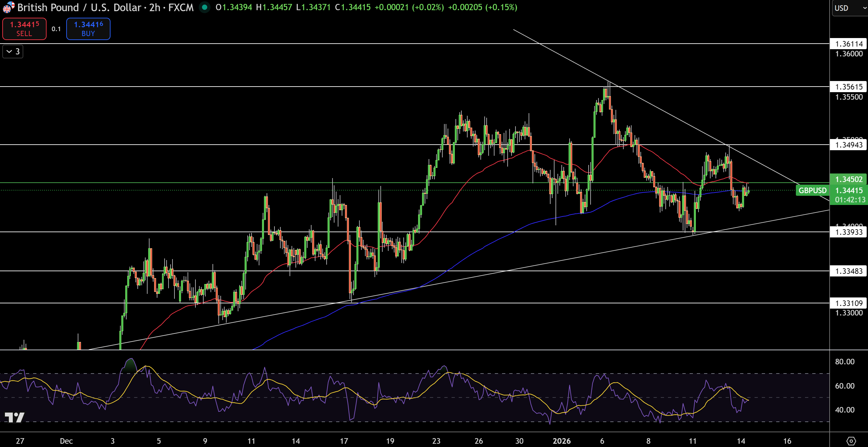
Task: Click the Dec label on time axis
Action: point(66,441)
